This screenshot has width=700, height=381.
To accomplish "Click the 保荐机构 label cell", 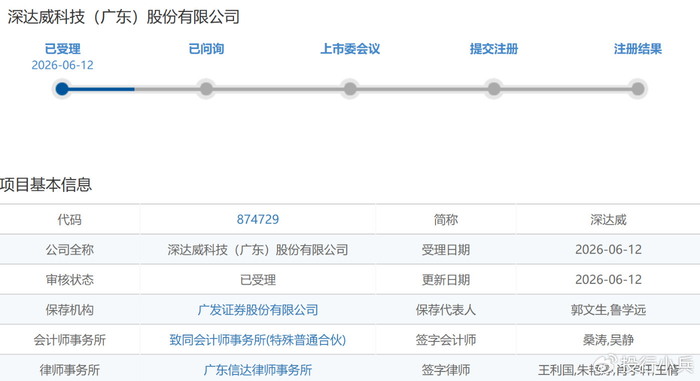I will pyautogui.click(x=70, y=310).
